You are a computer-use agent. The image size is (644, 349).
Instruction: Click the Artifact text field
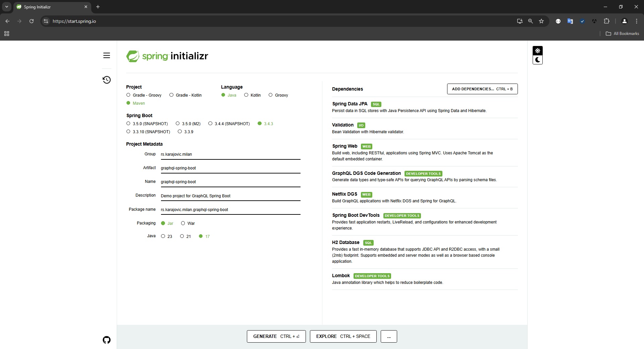pos(230,168)
